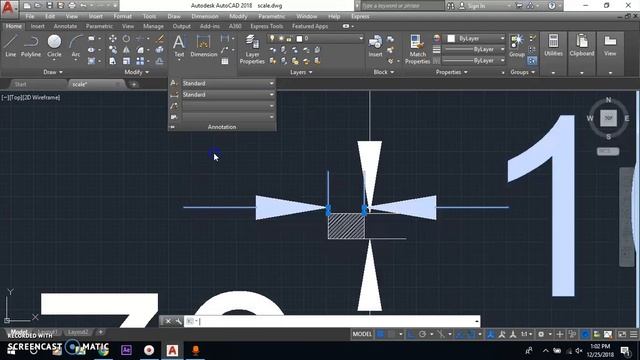Image resolution: width=640 pixels, height=360 pixels.
Task: Click the WCS coordinate system button
Action: [608, 151]
